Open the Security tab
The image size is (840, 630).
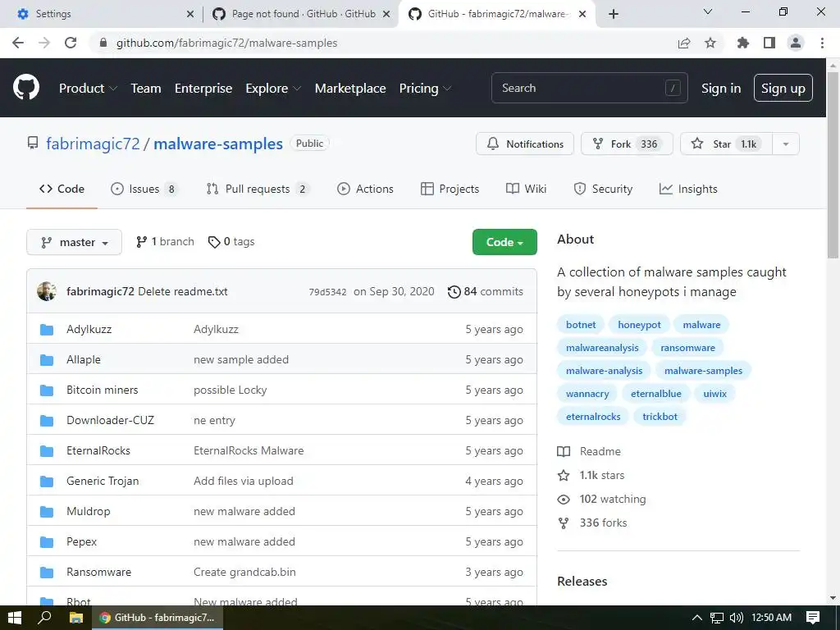tap(603, 189)
